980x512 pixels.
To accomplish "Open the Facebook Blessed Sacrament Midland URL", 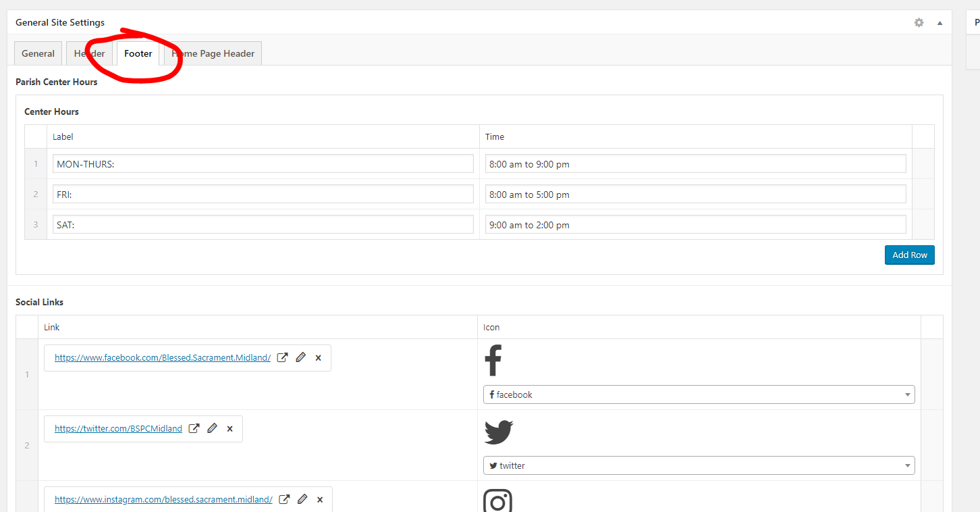I will 163,358.
